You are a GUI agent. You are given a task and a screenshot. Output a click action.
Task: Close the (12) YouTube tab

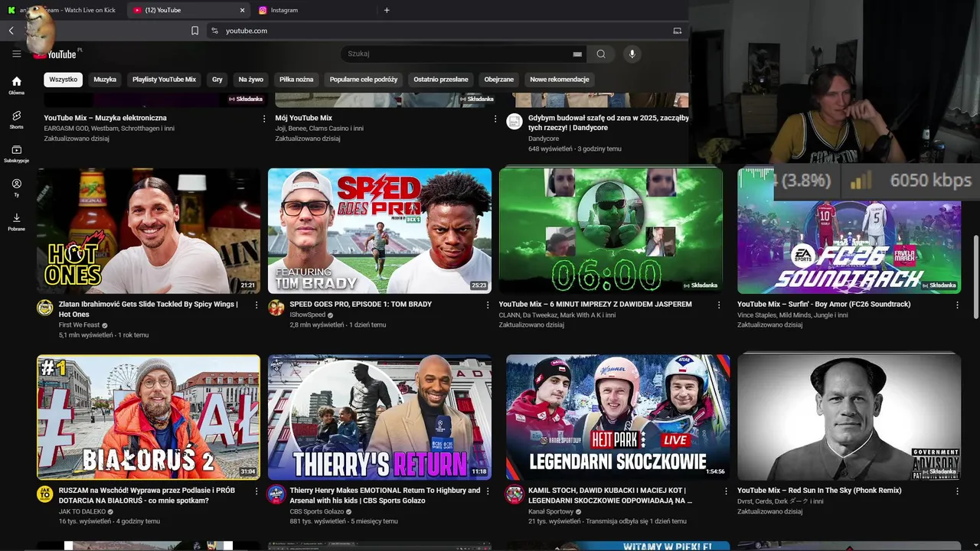coord(243,10)
